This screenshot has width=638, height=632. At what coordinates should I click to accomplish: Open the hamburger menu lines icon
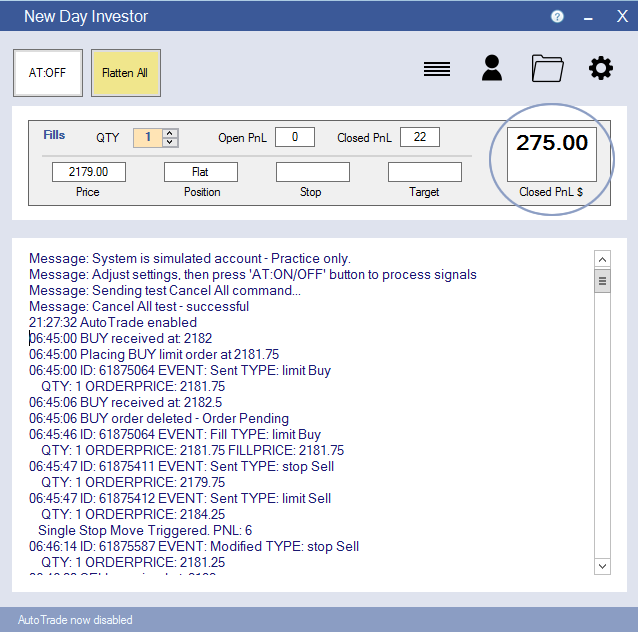click(x=436, y=69)
